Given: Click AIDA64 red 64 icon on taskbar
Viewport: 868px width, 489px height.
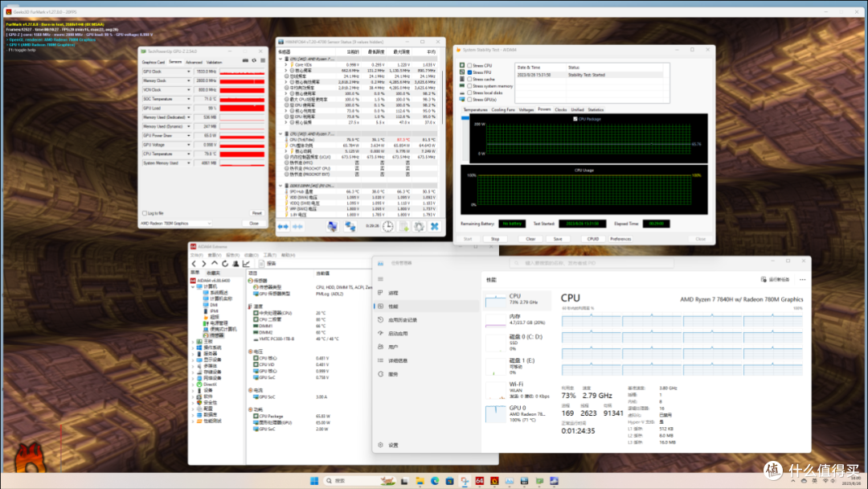Looking at the screenshot, I should 479,481.
